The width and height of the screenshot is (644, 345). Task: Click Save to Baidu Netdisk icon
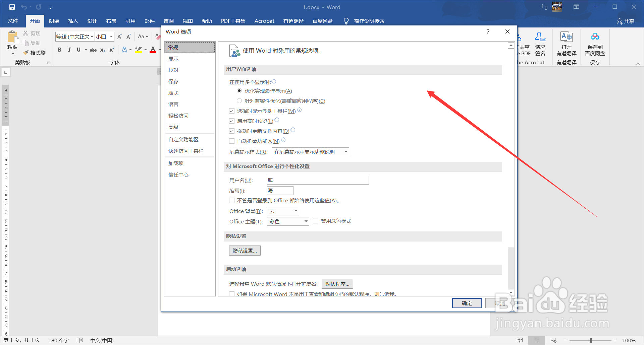tap(595, 36)
